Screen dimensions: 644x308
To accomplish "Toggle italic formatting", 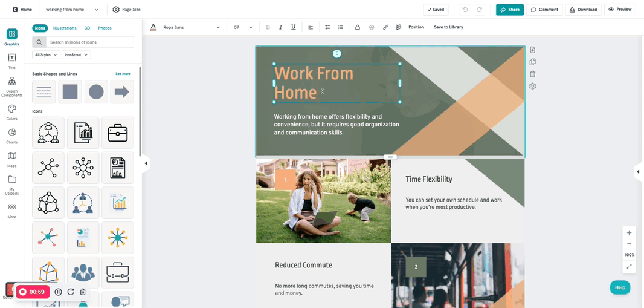I will (280, 27).
